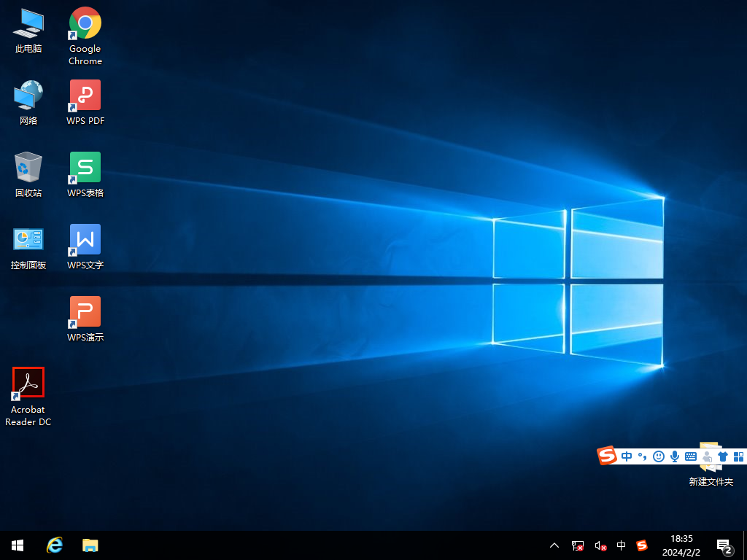
Task: Select the 网络 desktop icon
Action: 28,102
